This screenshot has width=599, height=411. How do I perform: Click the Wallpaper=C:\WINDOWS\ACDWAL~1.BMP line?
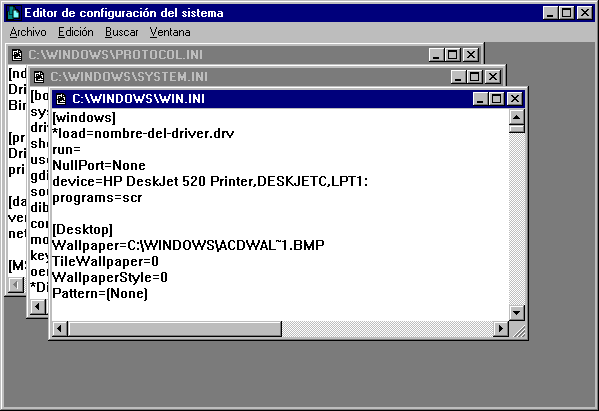[188, 245]
